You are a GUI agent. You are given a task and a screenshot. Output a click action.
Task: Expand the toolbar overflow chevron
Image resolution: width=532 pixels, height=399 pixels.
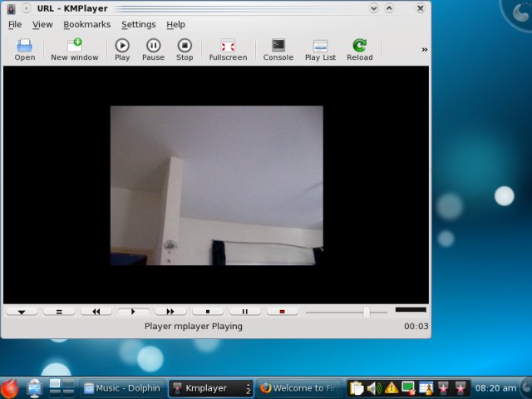(x=425, y=50)
